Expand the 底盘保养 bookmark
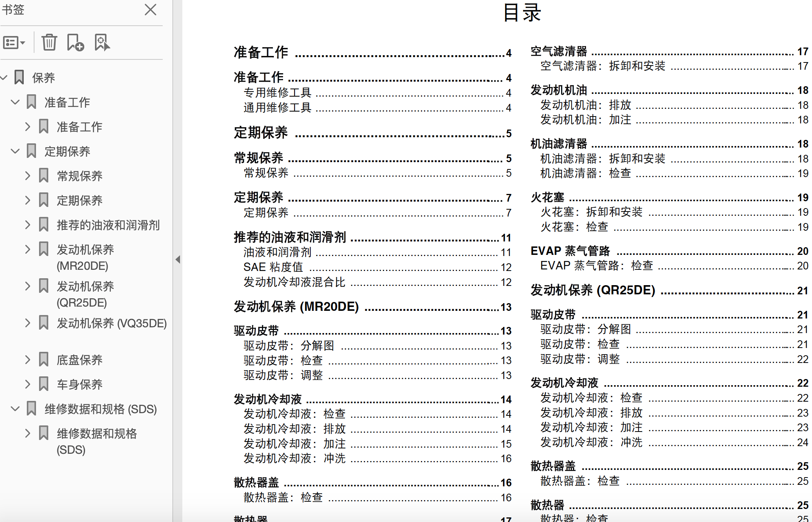The image size is (812, 522). pyautogui.click(x=28, y=359)
